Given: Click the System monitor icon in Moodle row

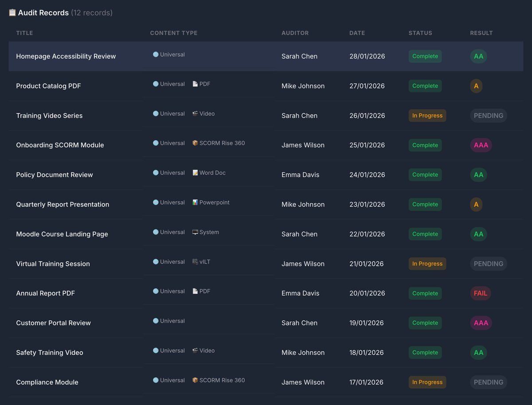Looking at the screenshot, I should pos(195,232).
